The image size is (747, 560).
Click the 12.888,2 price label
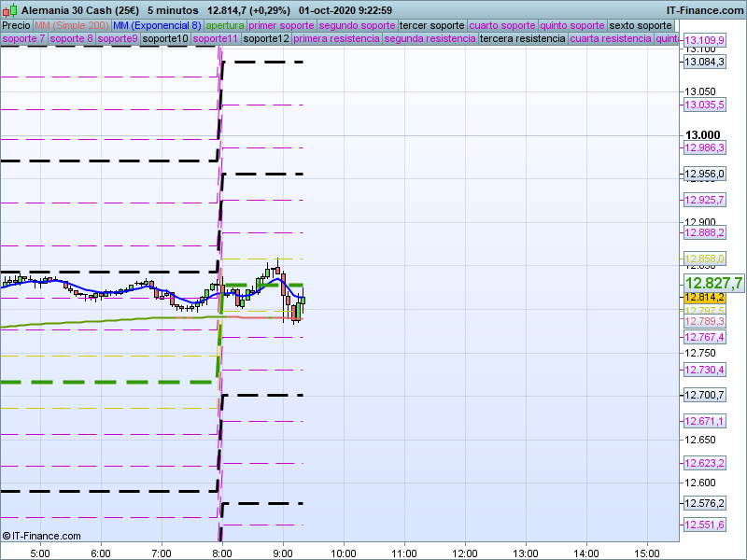tap(705, 232)
